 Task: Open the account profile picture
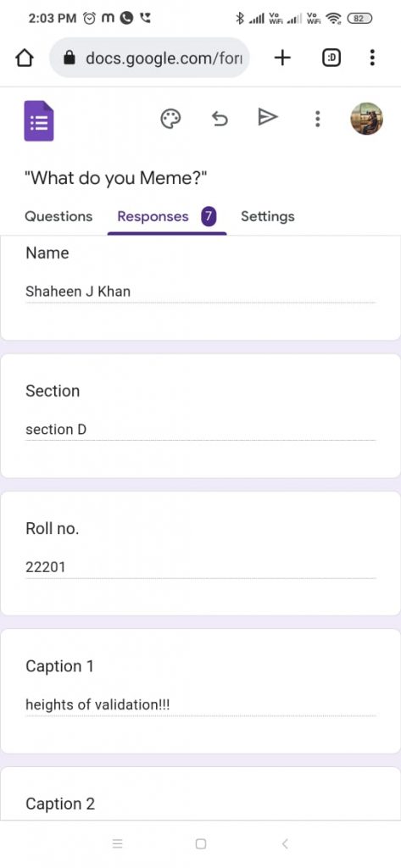366,119
